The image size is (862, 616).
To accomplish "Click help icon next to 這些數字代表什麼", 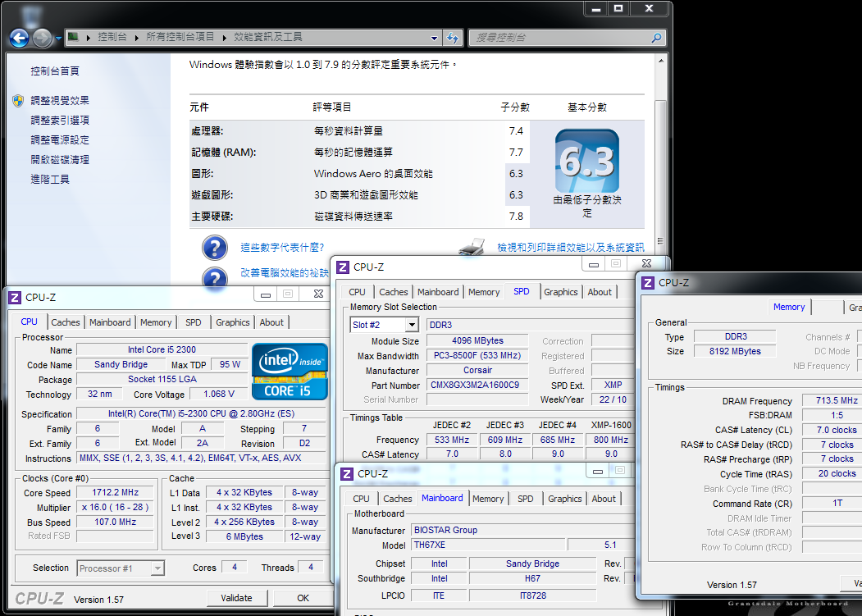I will click(x=215, y=248).
